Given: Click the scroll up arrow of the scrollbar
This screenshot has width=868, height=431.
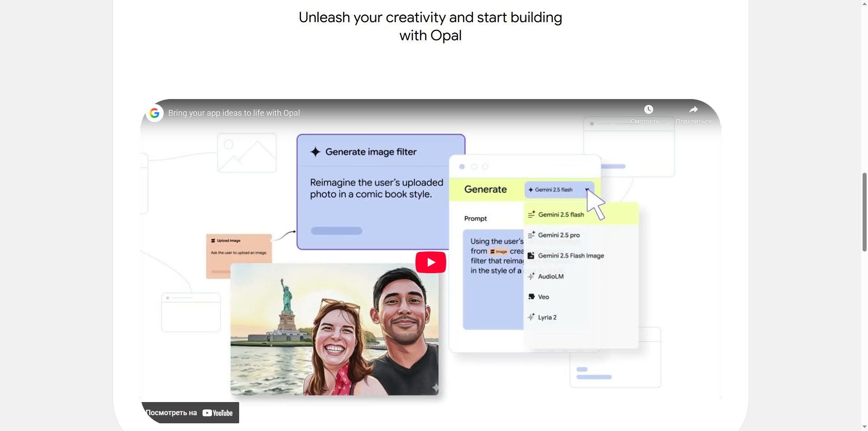Looking at the screenshot, I should (x=864, y=4).
